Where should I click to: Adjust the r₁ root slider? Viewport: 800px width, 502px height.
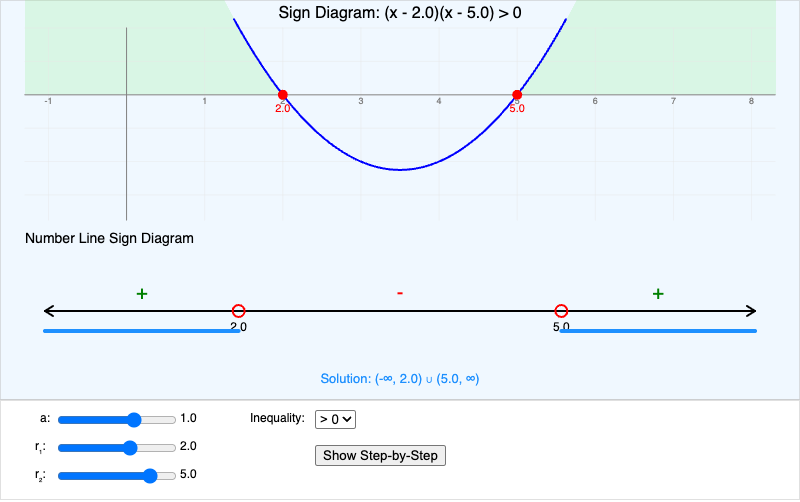[117, 447]
